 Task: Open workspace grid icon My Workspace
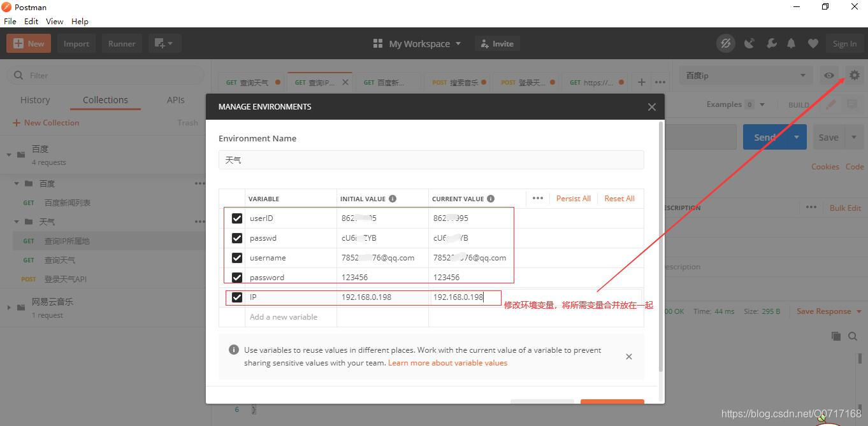[x=378, y=43]
